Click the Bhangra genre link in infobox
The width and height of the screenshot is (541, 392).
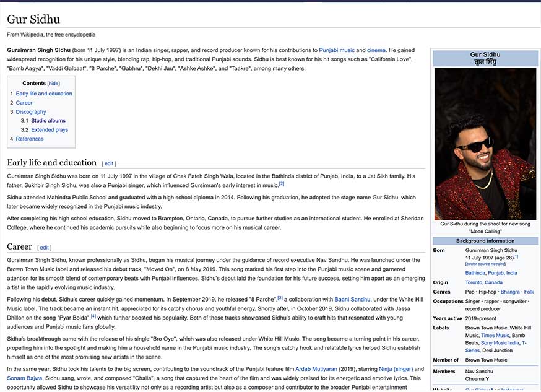point(510,292)
